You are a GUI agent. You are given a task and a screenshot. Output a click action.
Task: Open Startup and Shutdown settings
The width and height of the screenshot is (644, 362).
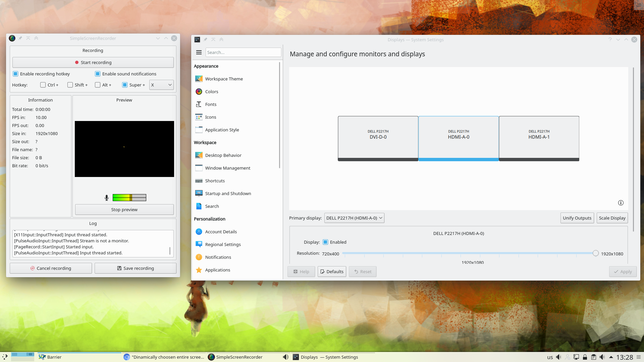click(x=228, y=193)
